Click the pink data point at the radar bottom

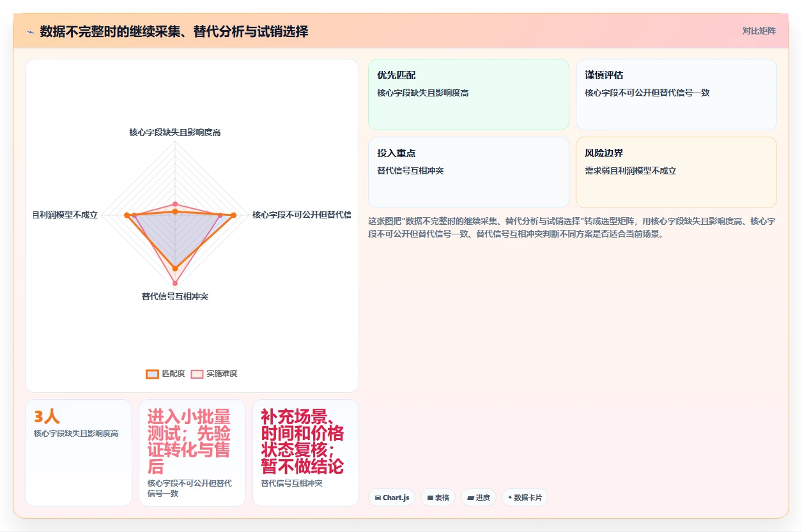coord(175,283)
